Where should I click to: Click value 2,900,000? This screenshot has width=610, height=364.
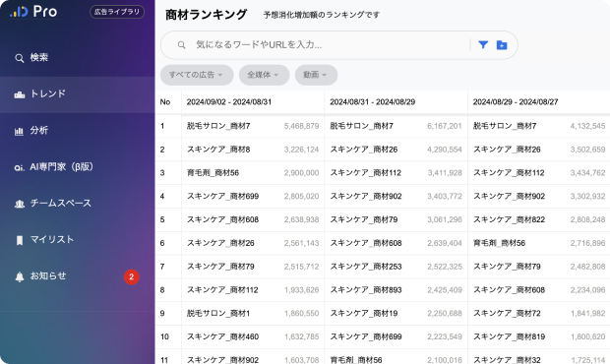pyautogui.click(x=301, y=173)
